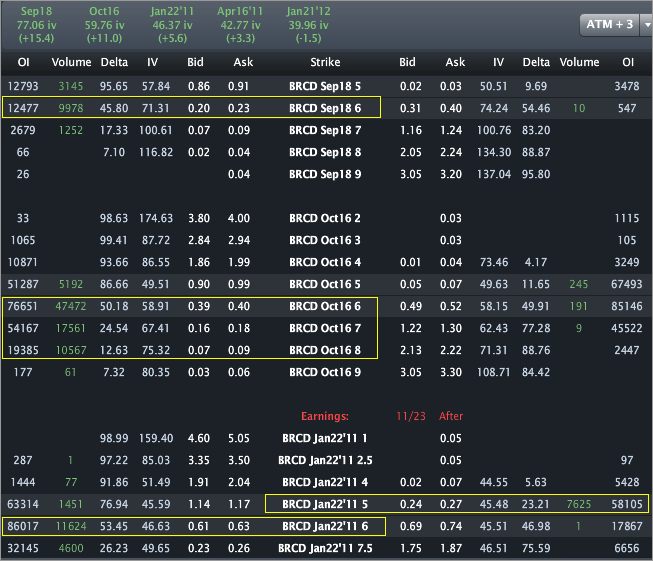
Task: Select the BRCD Jan22'11 5 strike
Action: point(325,504)
